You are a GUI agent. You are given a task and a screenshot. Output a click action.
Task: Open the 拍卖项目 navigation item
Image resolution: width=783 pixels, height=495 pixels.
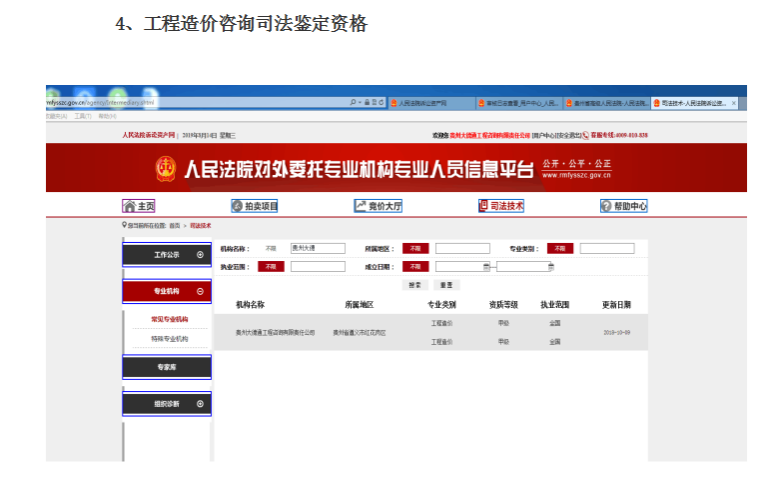click(255, 206)
